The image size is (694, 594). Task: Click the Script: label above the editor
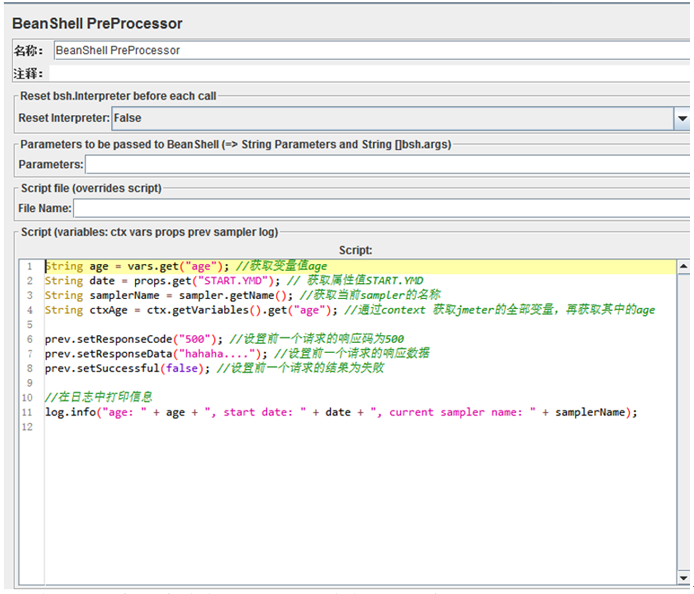(355, 250)
